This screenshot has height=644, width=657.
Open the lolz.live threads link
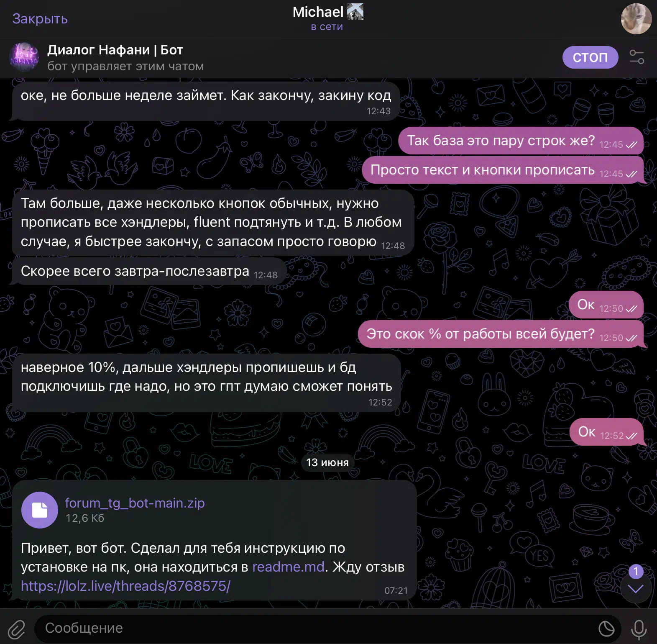click(x=125, y=586)
